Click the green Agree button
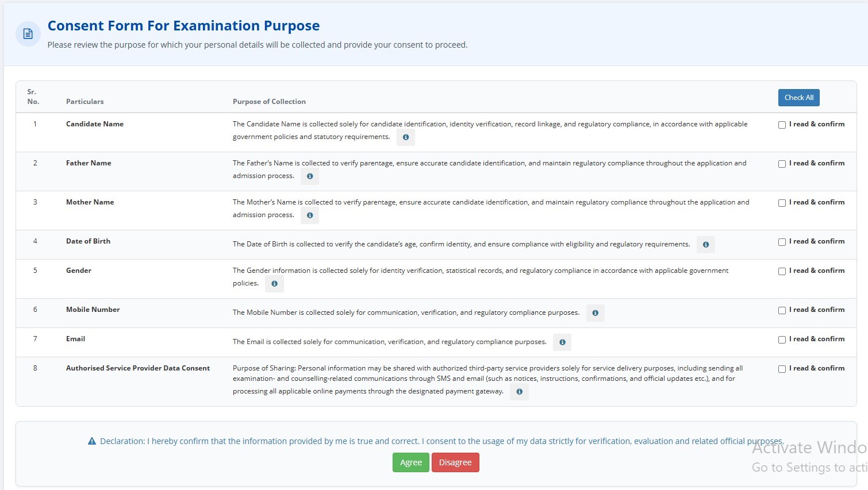 [x=411, y=462]
